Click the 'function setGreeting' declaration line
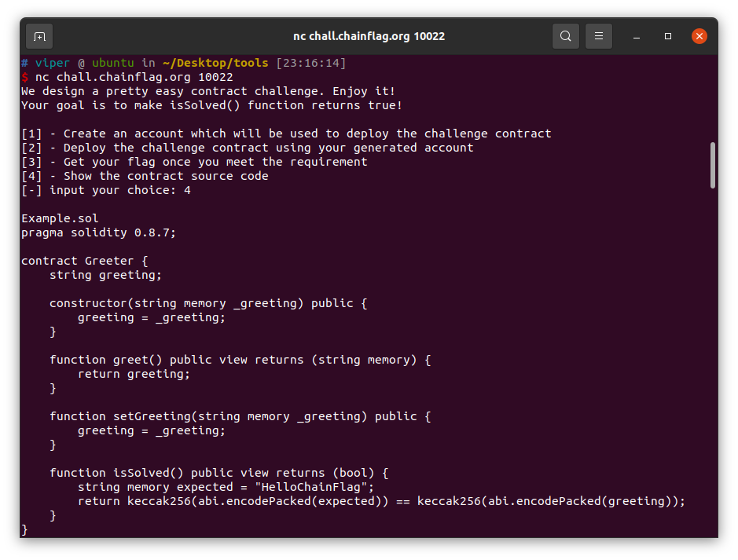738x560 pixels. pos(240,416)
